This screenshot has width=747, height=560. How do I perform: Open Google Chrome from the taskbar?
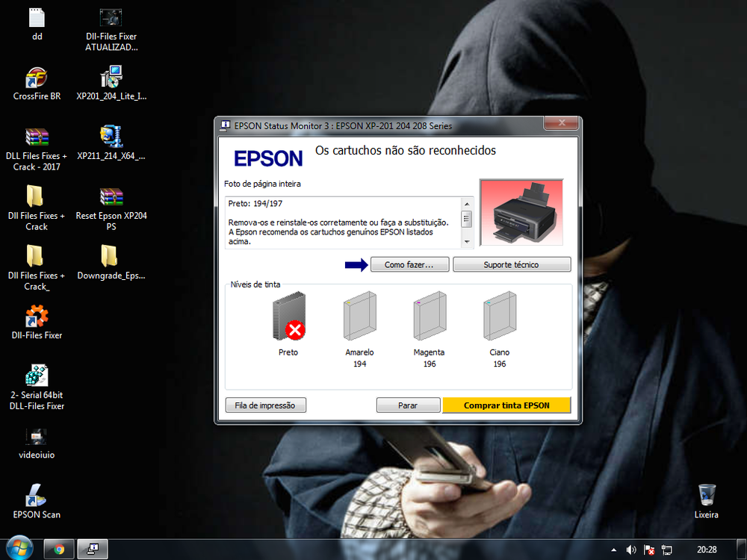59,550
